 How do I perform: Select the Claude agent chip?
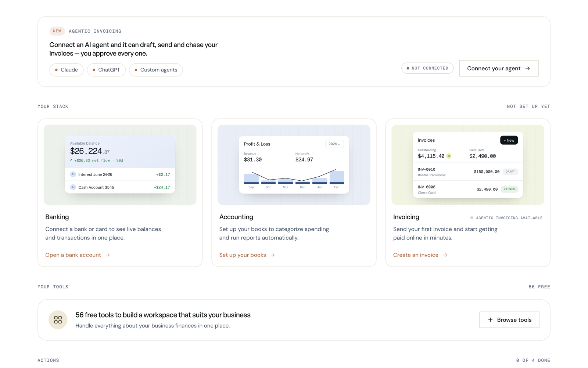[67, 70]
